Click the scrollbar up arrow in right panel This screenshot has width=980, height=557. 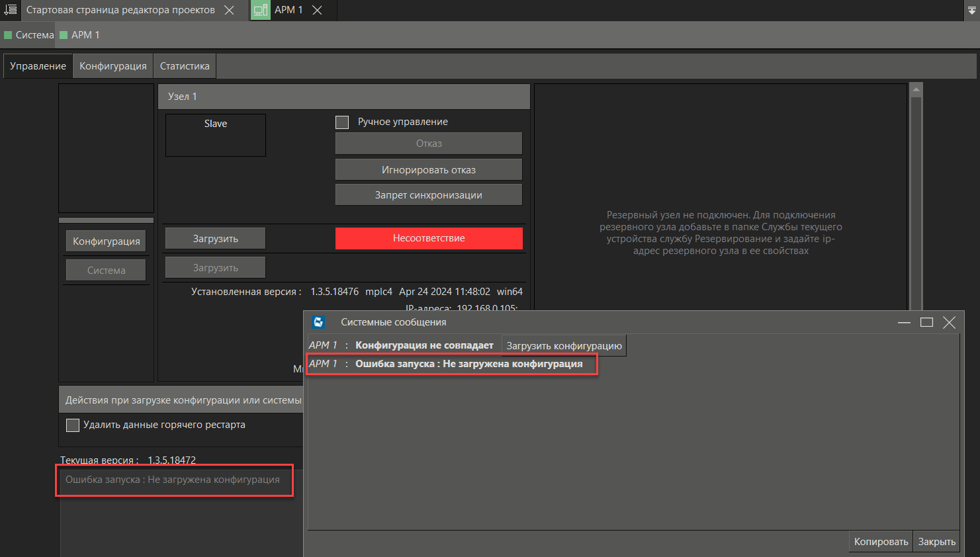[916, 89]
